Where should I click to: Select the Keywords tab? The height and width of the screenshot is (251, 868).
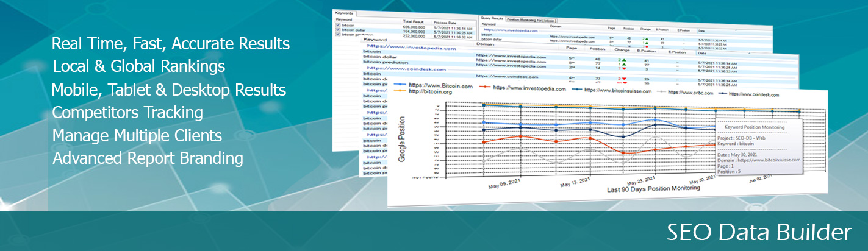[x=344, y=13]
